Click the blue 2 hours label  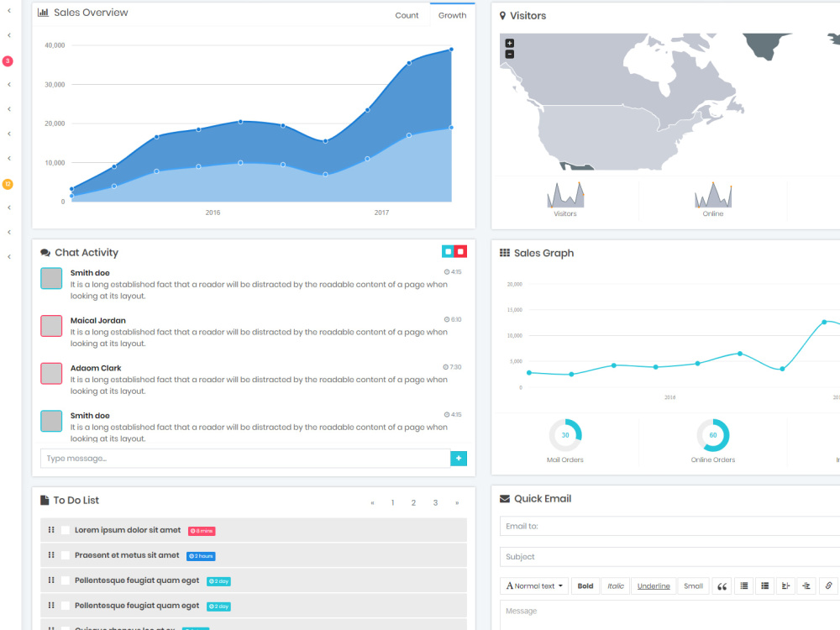201,556
